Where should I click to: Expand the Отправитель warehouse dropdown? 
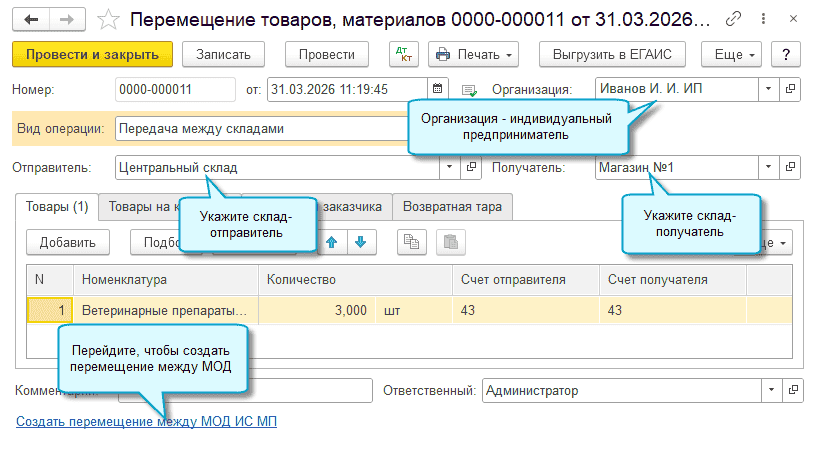pos(447,167)
